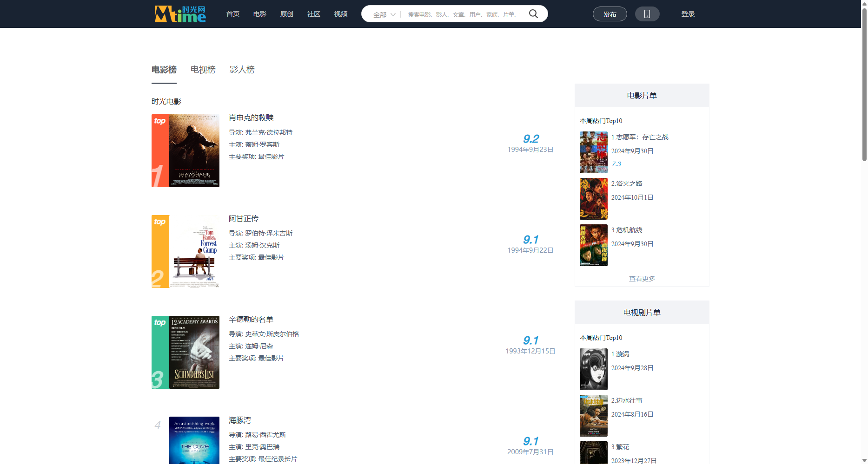This screenshot has height=464, width=868.
Task: Click the 登录 link
Action: tap(688, 14)
